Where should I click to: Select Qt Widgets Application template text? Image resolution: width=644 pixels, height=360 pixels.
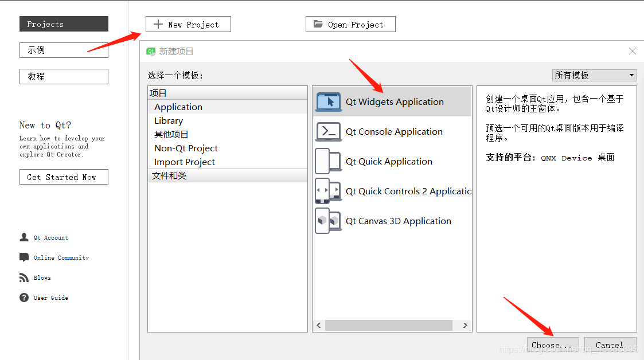(x=395, y=102)
